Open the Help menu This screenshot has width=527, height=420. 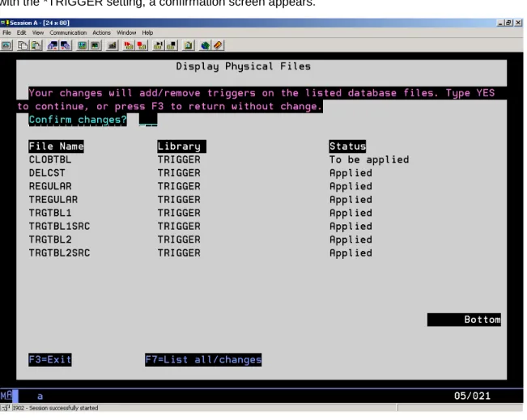pyautogui.click(x=147, y=32)
